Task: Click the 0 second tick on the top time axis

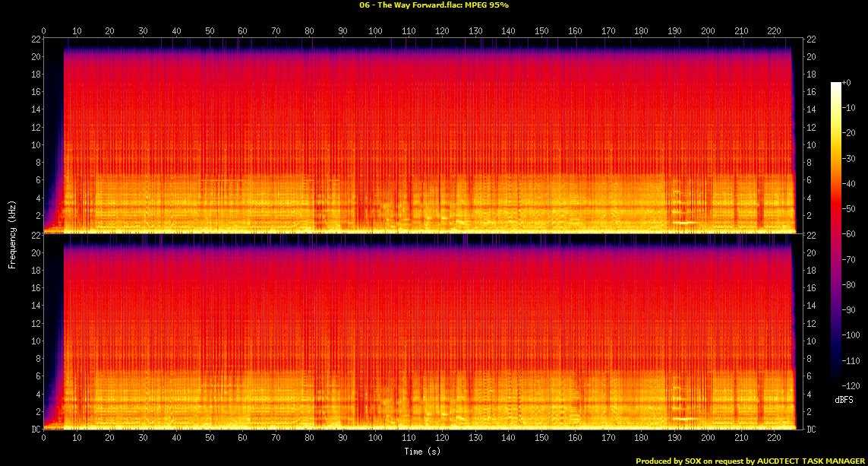Action: 43,31
